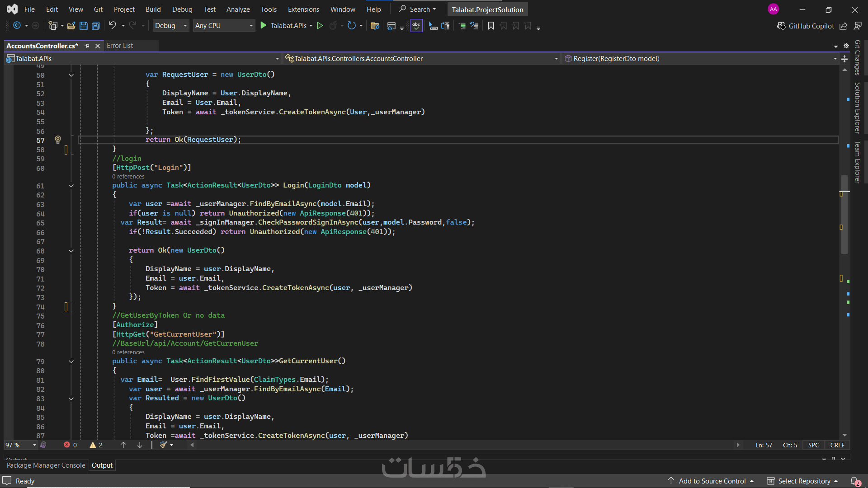868x488 pixels.
Task: Open the Debug configuration dropdown
Action: click(x=171, y=26)
